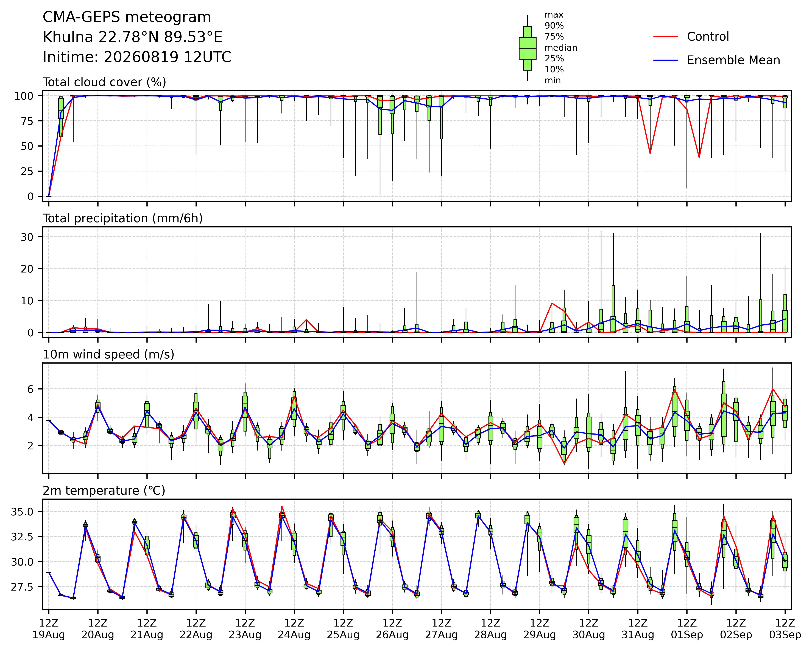Click the green box-plot legend icon

(x=527, y=48)
